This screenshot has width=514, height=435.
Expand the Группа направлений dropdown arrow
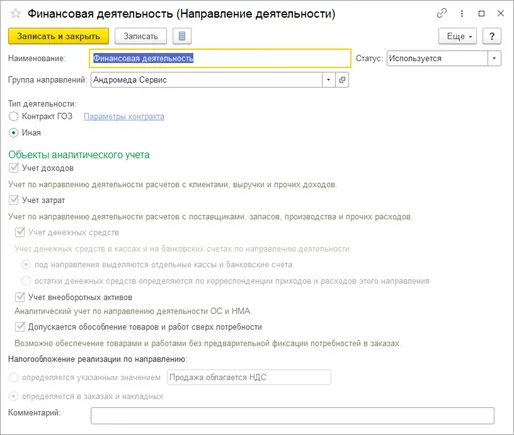click(329, 80)
